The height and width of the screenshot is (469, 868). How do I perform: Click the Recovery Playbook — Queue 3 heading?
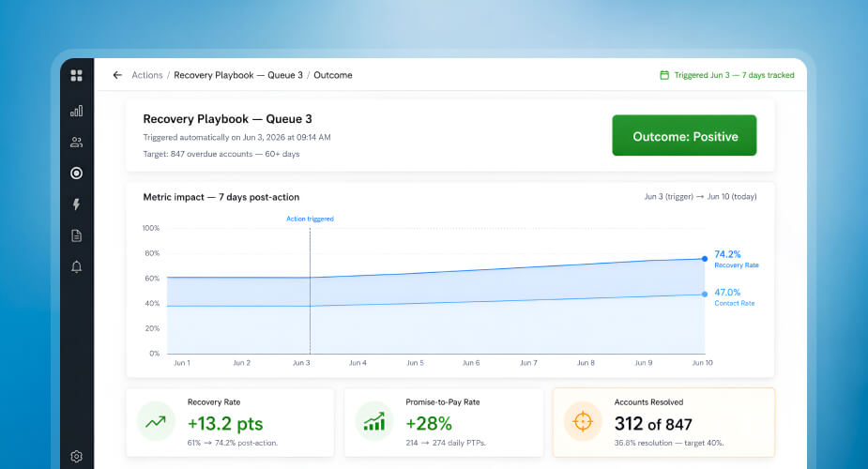click(x=227, y=119)
